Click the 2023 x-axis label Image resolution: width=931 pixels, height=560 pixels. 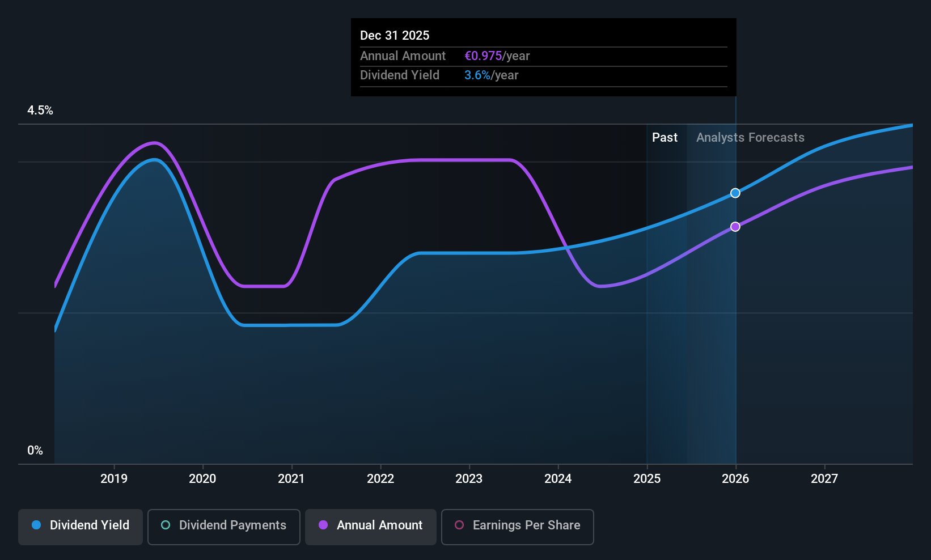[x=469, y=479]
